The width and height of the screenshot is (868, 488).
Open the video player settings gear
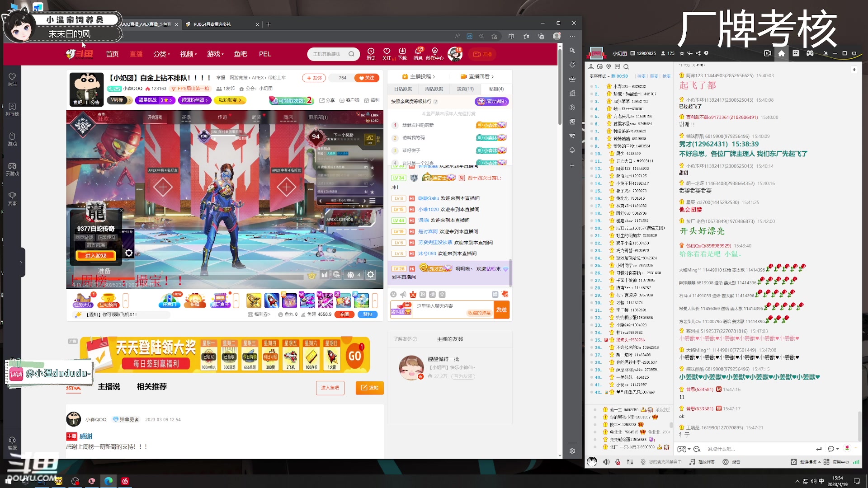click(371, 274)
